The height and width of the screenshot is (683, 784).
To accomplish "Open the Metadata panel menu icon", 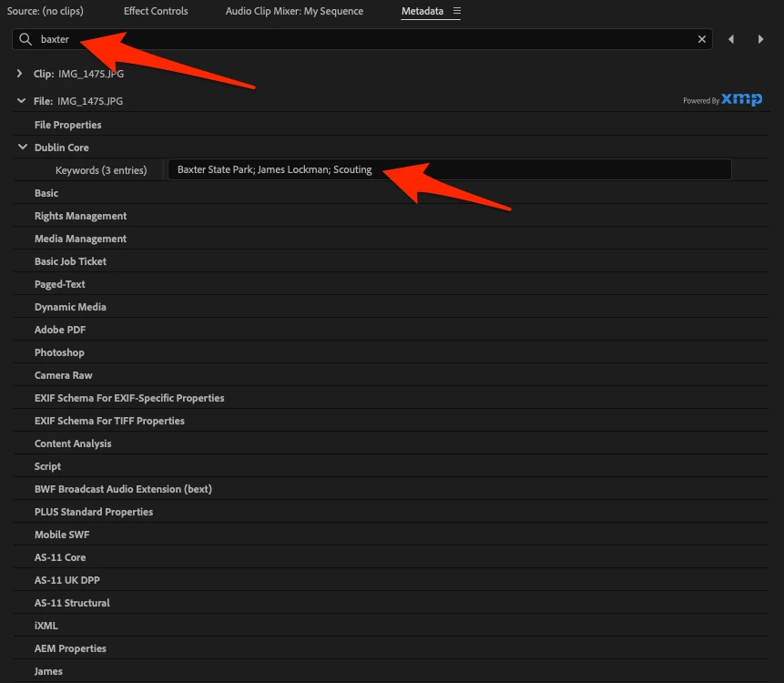I will (457, 11).
